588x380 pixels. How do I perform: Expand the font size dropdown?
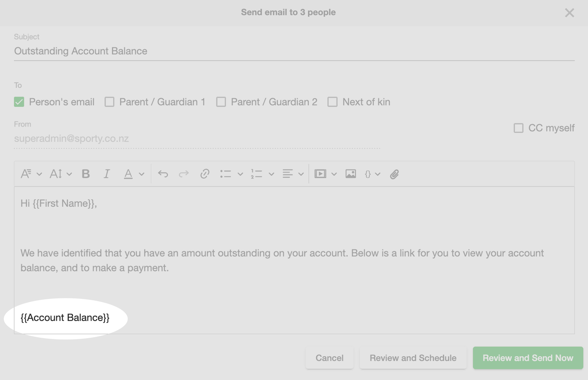tap(69, 174)
